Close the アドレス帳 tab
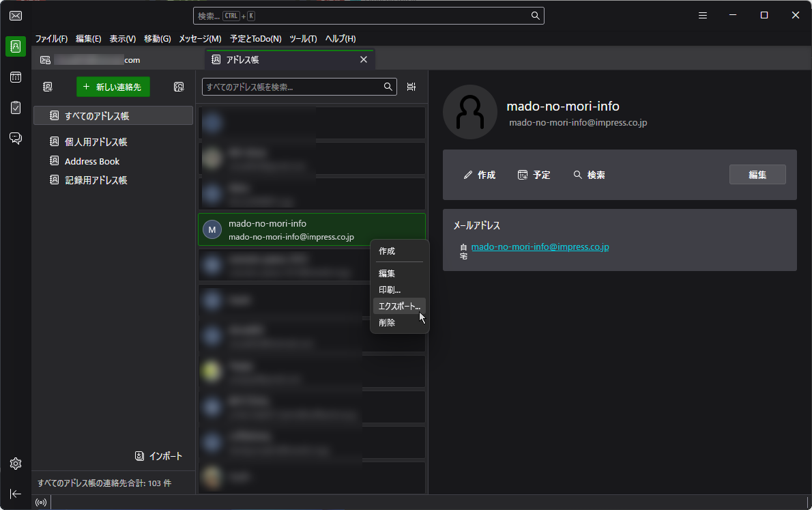This screenshot has height=510, width=812. click(364, 59)
